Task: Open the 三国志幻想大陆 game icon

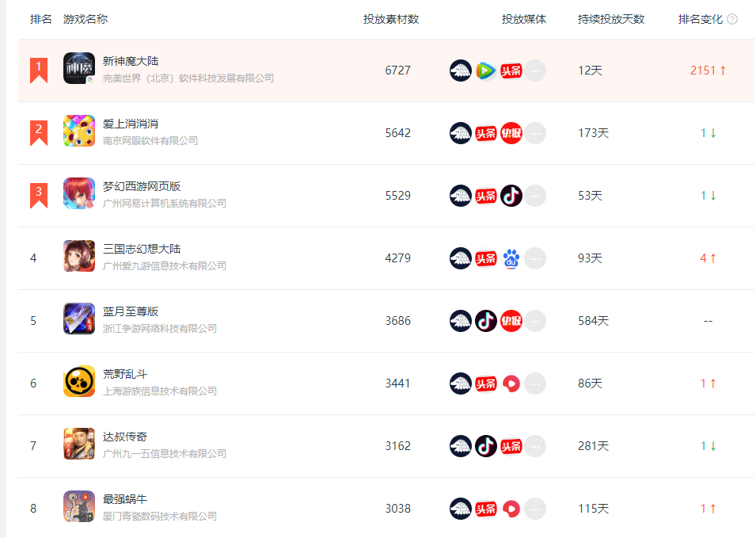Action: point(79,256)
